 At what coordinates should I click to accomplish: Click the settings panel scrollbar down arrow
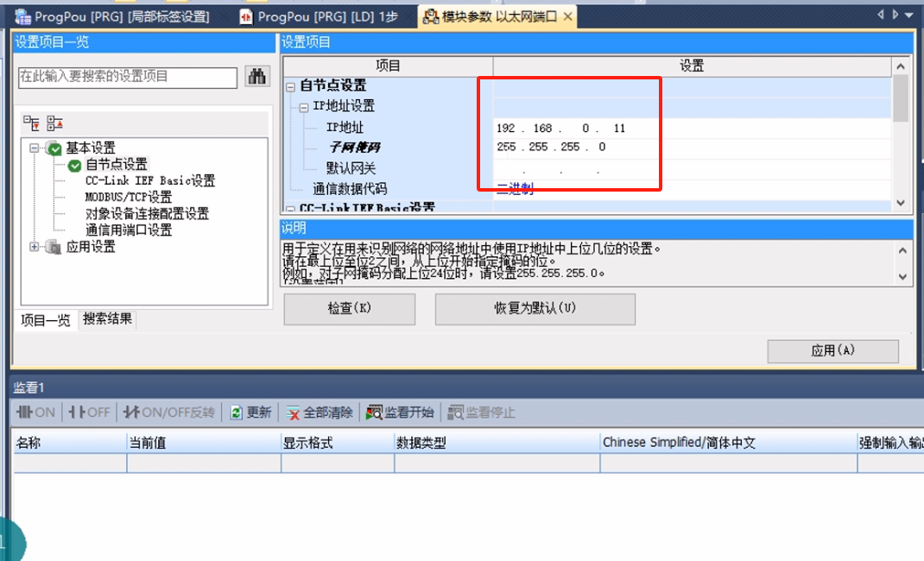coord(901,203)
